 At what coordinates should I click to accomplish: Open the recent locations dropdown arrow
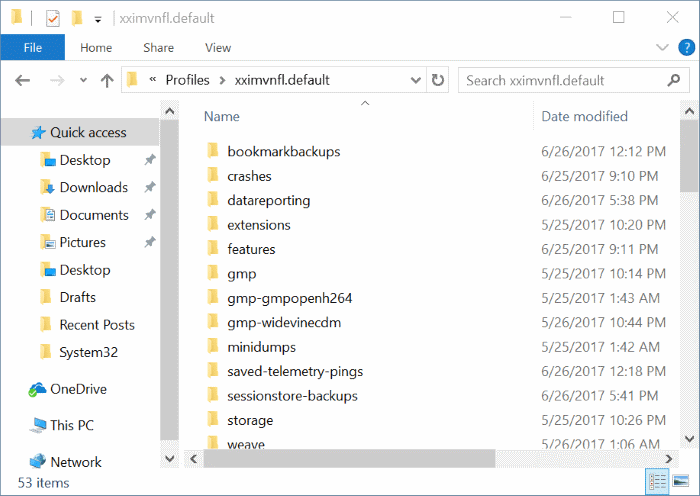(83, 81)
